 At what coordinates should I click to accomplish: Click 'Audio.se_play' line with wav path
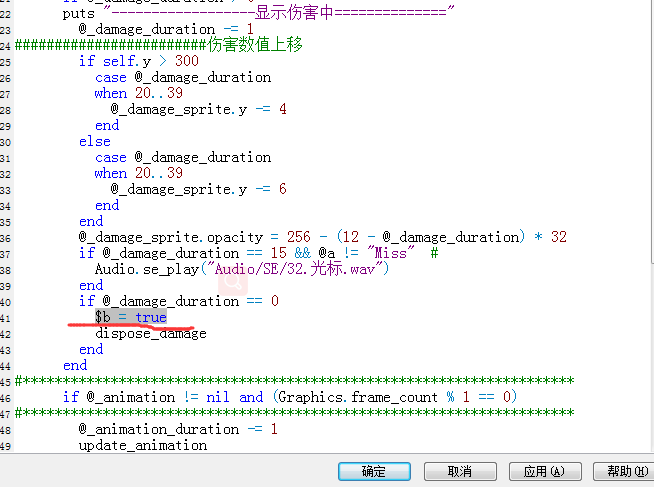click(242, 269)
